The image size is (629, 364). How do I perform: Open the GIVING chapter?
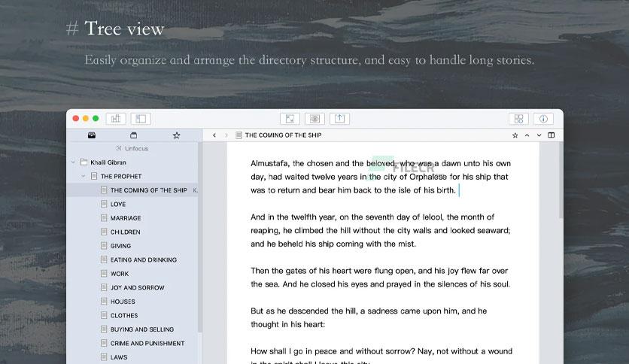point(132,246)
